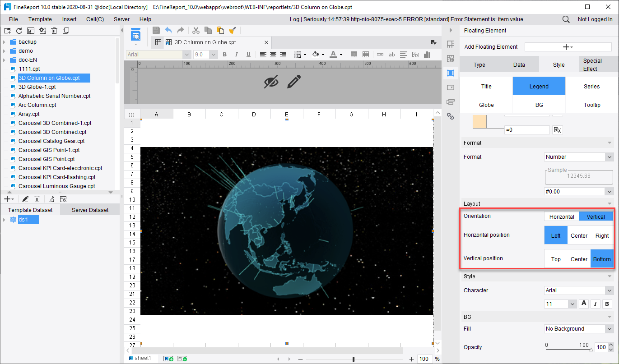Save the template with the floppy disk icon

pyautogui.click(x=156, y=30)
